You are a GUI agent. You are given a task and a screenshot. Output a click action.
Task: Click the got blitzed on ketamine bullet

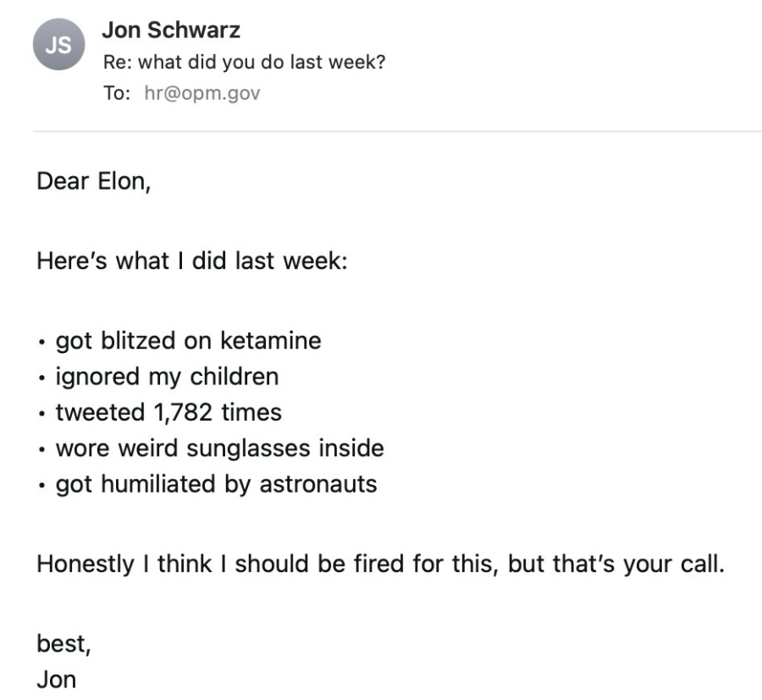click(189, 340)
